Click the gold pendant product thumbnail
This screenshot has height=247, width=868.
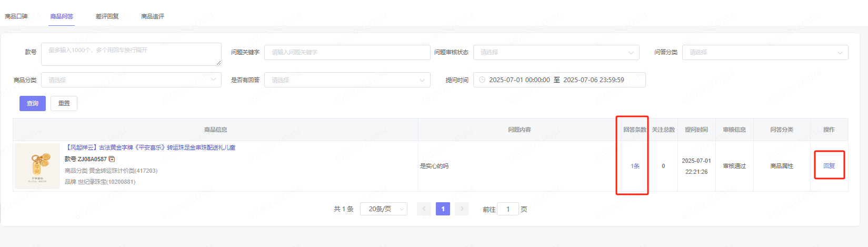pos(37,166)
